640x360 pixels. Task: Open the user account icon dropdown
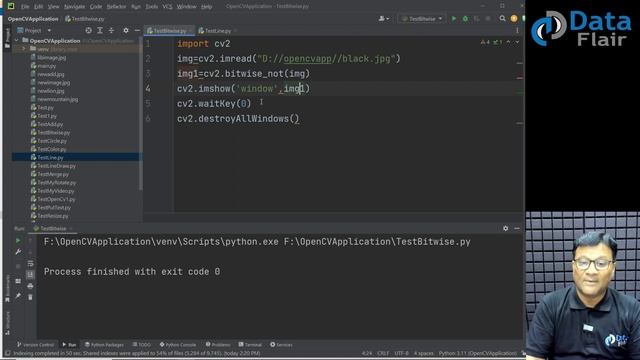click(x=384, y=18)
